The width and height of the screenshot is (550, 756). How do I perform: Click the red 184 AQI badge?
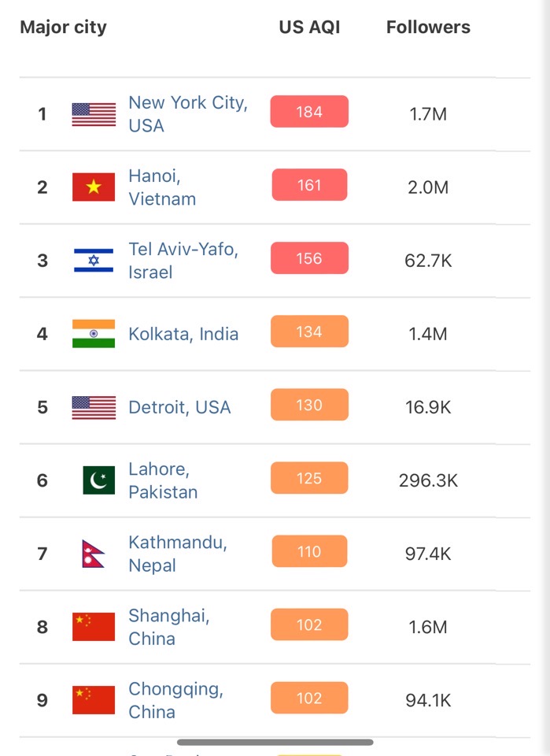pos(309,112)
